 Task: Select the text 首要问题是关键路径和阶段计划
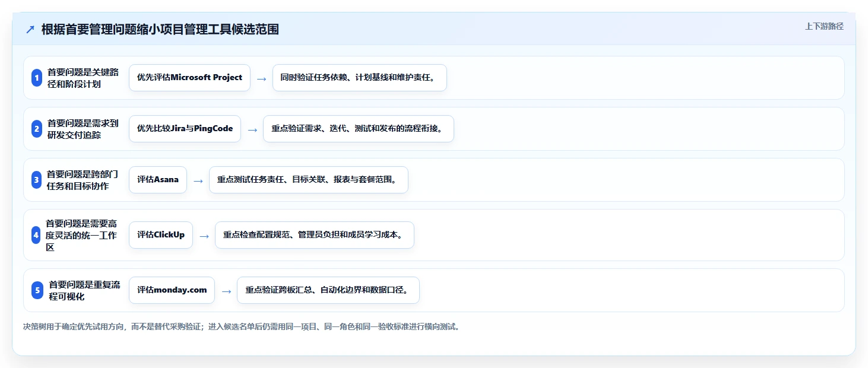pos(83,78)
